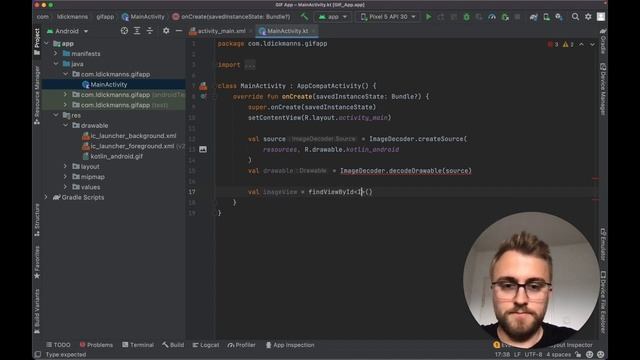Toggle the Build Variants side tab
The image size is (640, 360).
[x=37, y=311]
